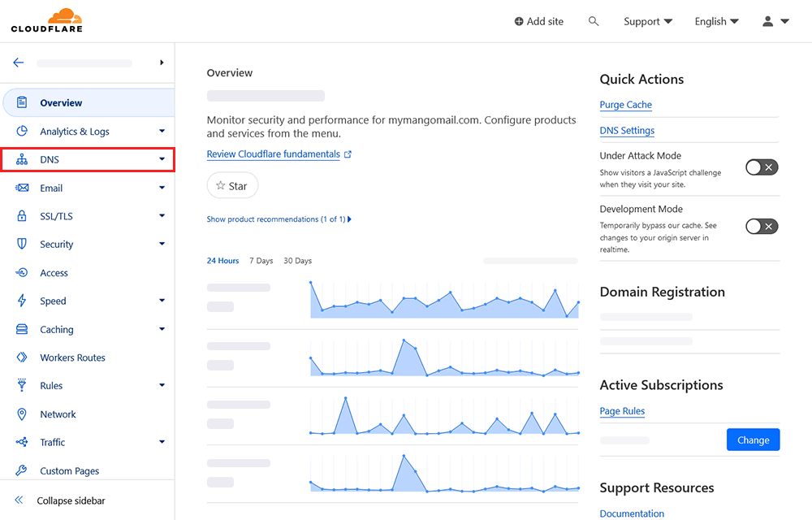
Task: Open Review Cloudflare fundamentals link
Action: [274, 154]
